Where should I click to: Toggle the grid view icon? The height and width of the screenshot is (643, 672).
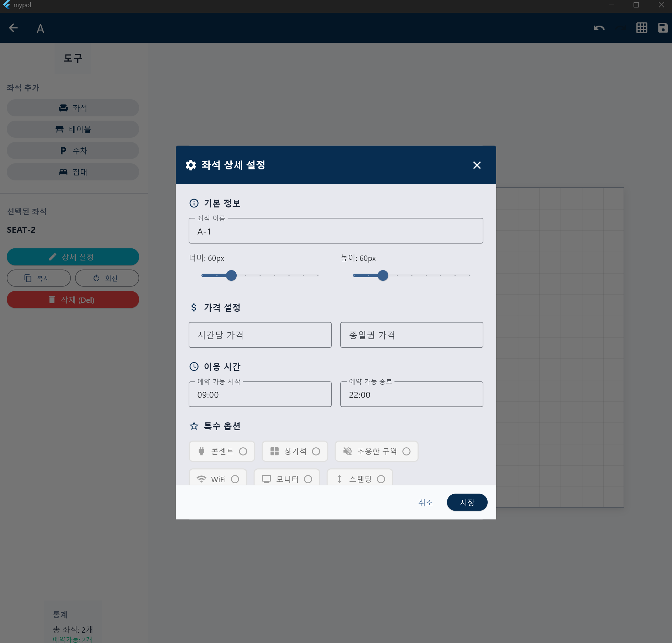(x=641, y=28)
